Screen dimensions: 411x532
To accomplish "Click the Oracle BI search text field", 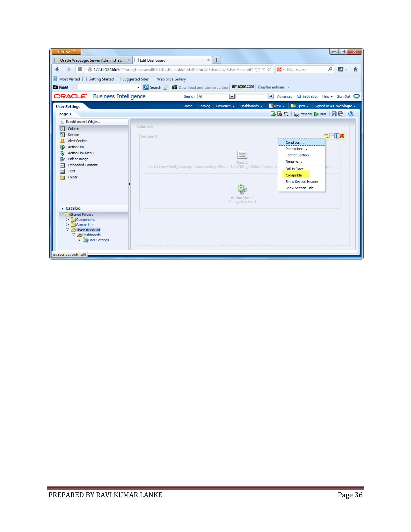I will click(252, 96).
